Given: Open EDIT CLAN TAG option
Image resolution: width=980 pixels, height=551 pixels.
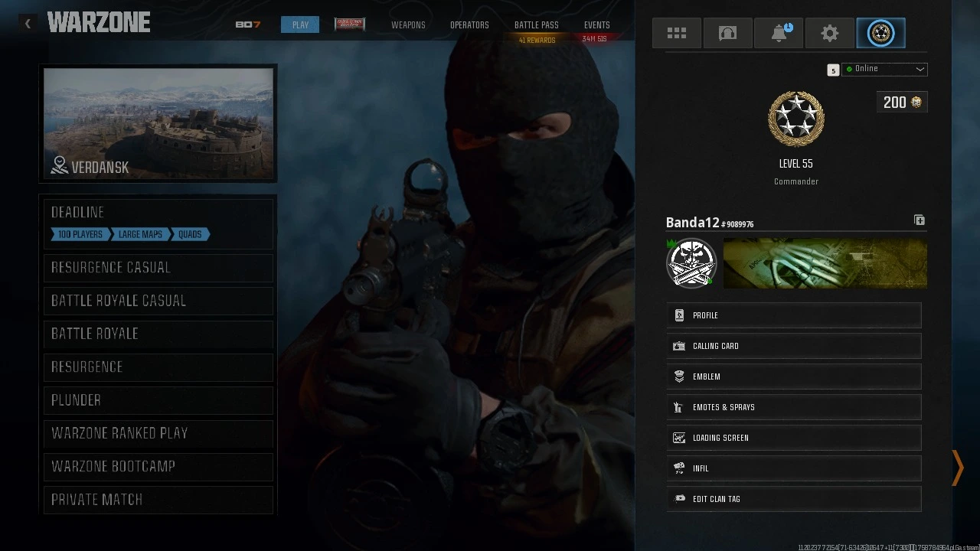Looking at the screenshot, I should (794, 499).
